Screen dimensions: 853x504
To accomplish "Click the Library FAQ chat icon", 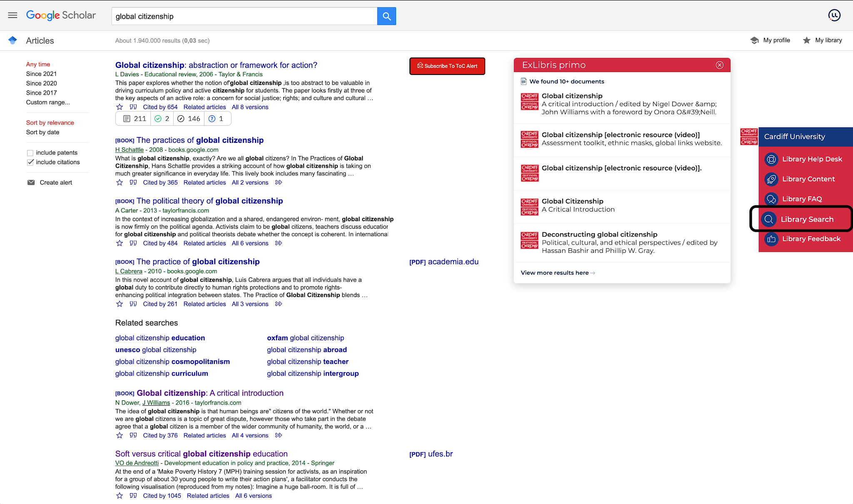I will pyautogui.click(x=771, y=199).
